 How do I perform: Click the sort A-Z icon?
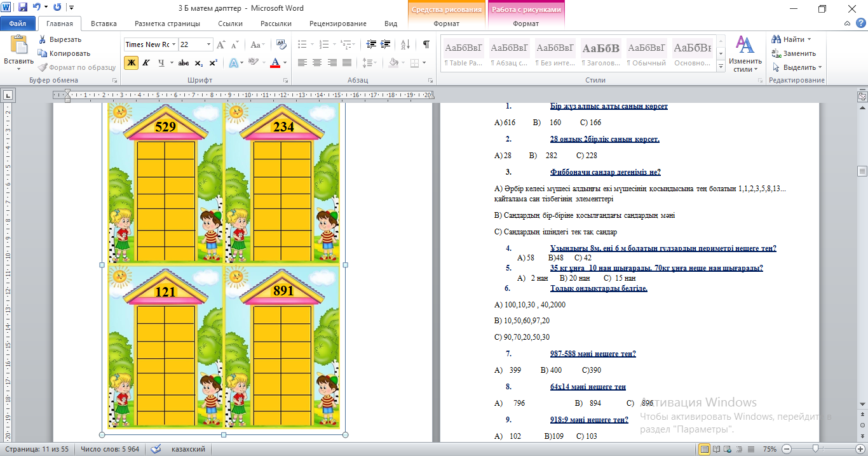[406, 44]
